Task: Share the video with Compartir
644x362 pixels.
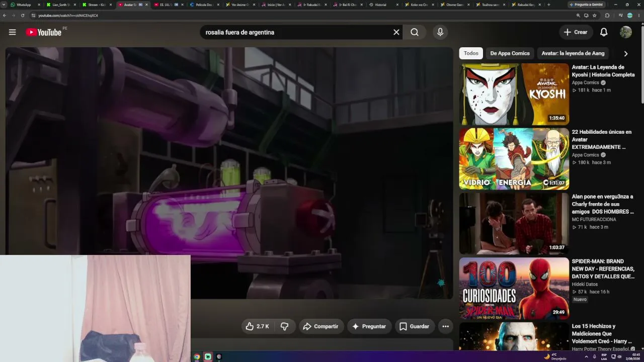Action: [321, 326]
